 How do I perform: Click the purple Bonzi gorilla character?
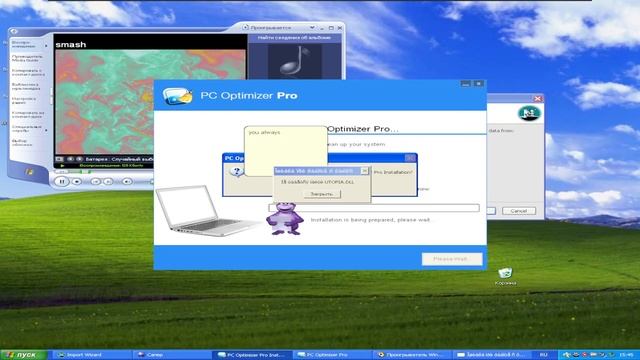[x=284, y=219]
